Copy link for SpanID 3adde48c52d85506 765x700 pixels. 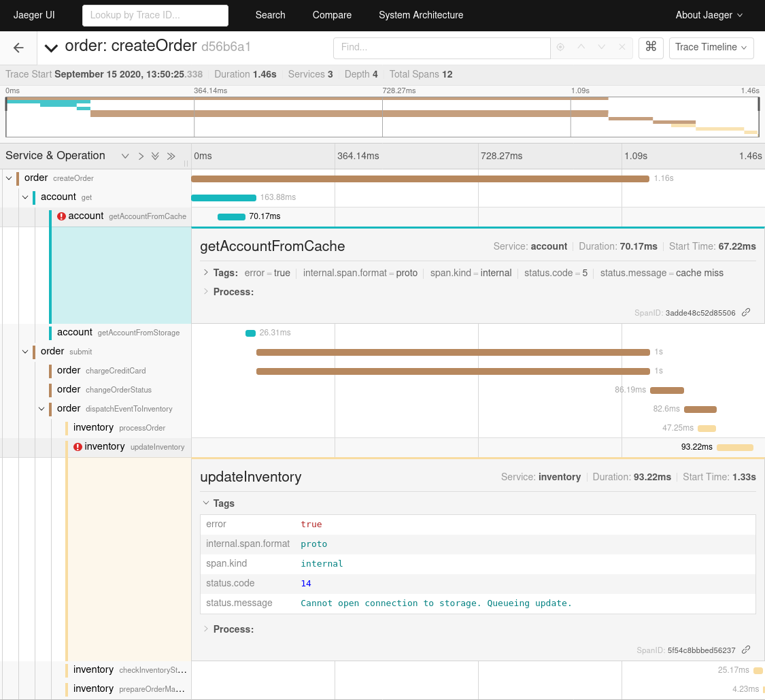tap(746, 312)
